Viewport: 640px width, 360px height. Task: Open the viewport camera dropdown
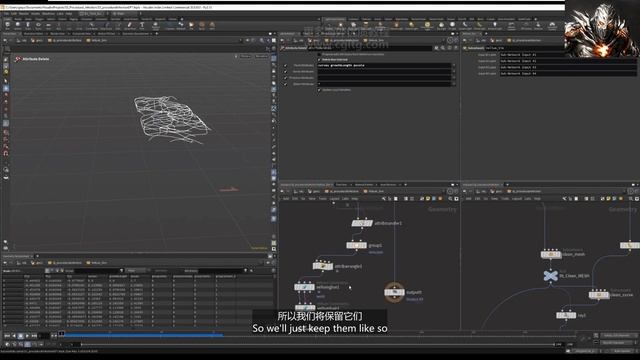(x=262, y=56)
